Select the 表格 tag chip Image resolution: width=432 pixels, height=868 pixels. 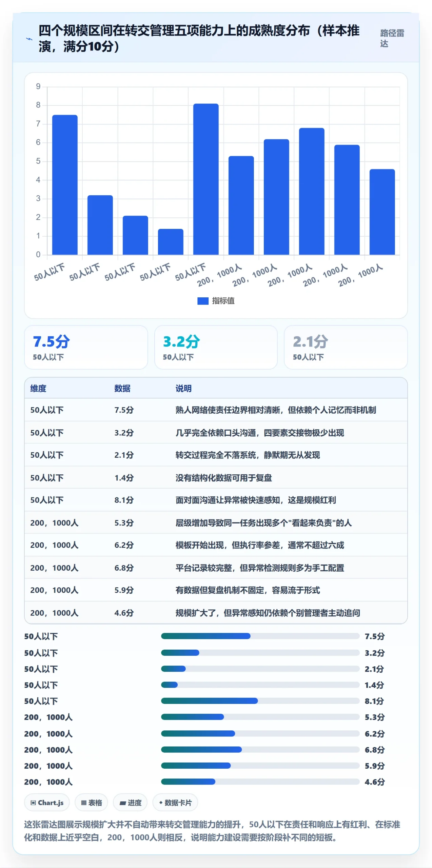91,803
